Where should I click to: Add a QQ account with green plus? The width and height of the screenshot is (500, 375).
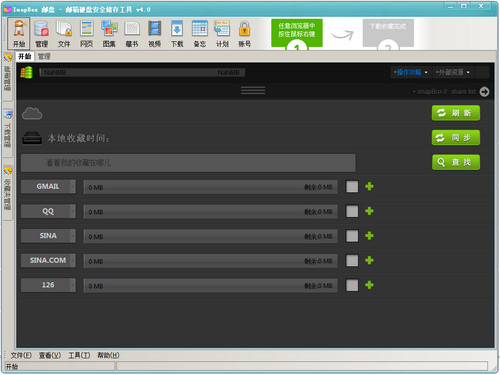[369, 211]
